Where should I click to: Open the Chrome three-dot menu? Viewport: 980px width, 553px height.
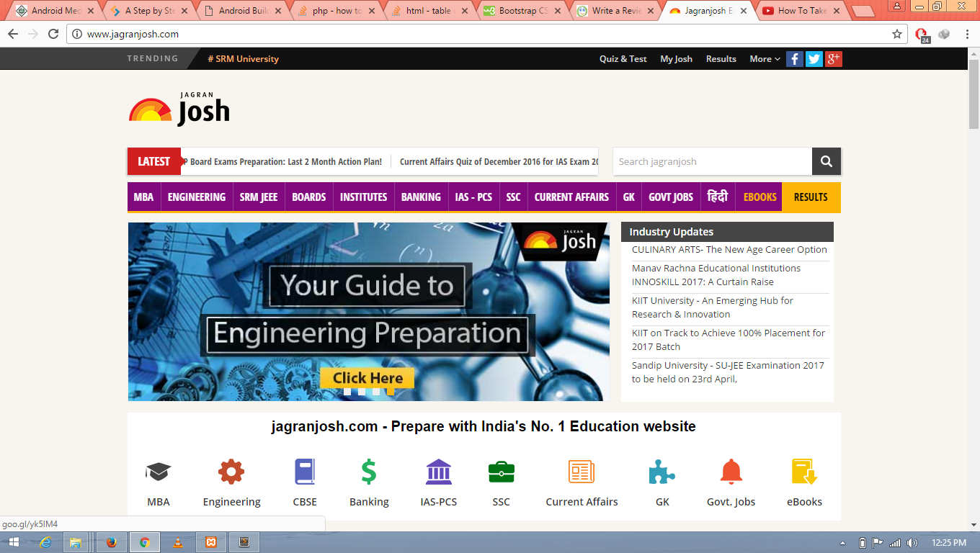(967, 34)
